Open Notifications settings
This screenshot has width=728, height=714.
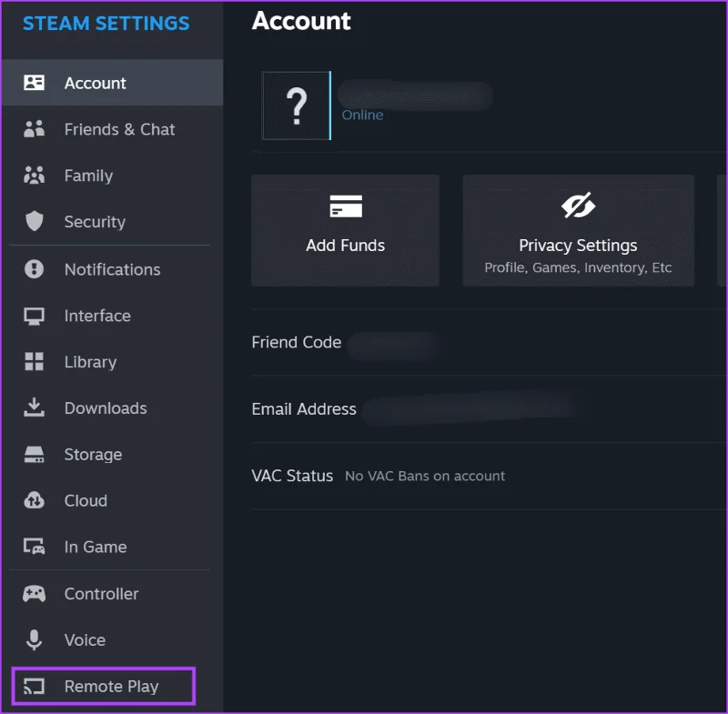pos(112,269)
